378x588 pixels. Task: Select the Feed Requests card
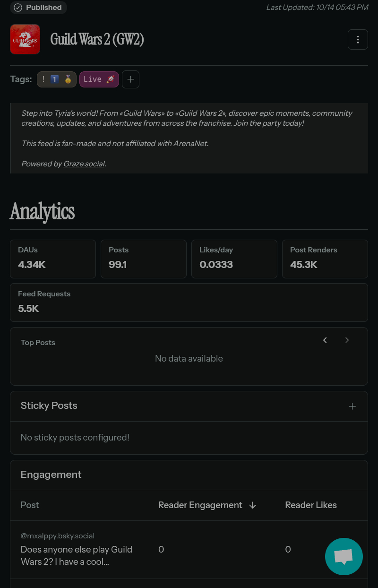point(189,302)
